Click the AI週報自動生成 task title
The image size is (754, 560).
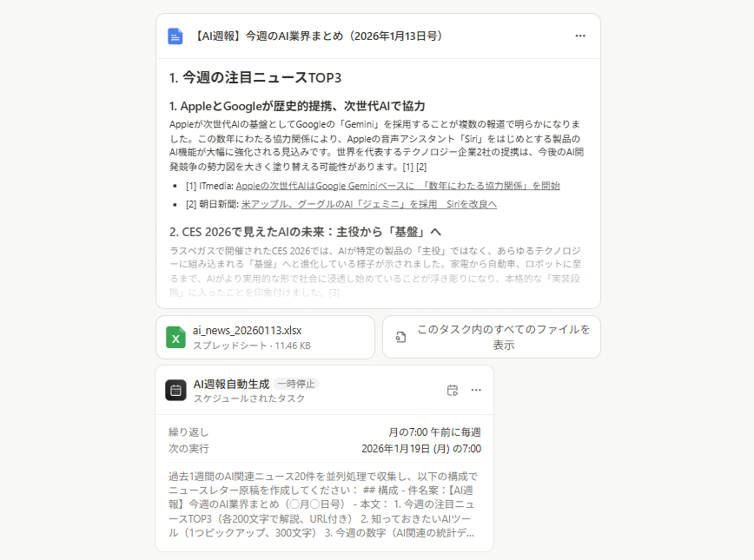pos(230,384)
